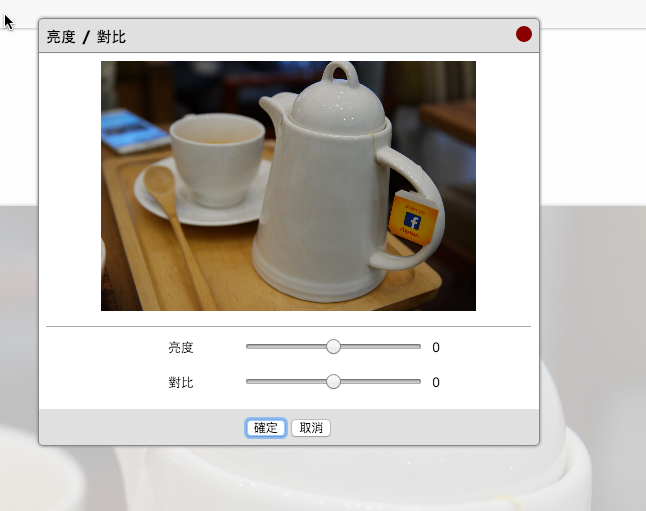Click the 亮度 label next to the slider
This screenshot has height=511, width=646.
(x=181, y=347)
